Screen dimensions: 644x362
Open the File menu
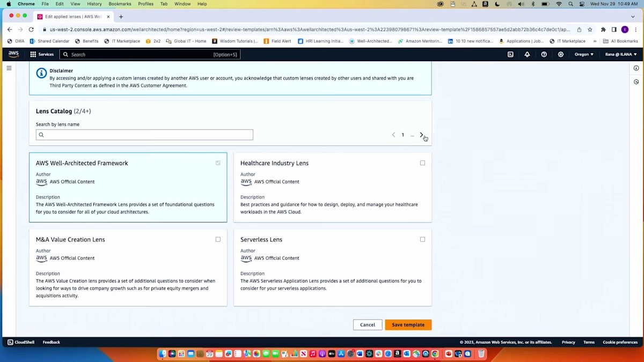45,4
